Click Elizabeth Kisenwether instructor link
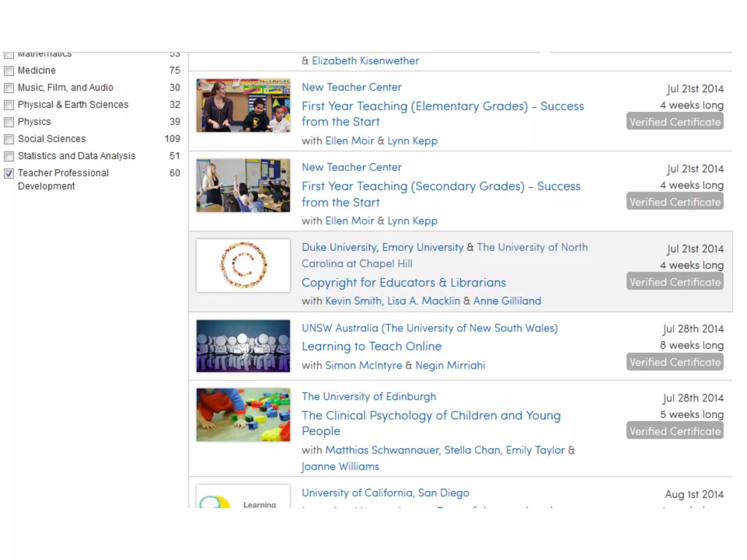The image size is (747, 560). coord(365,61)
